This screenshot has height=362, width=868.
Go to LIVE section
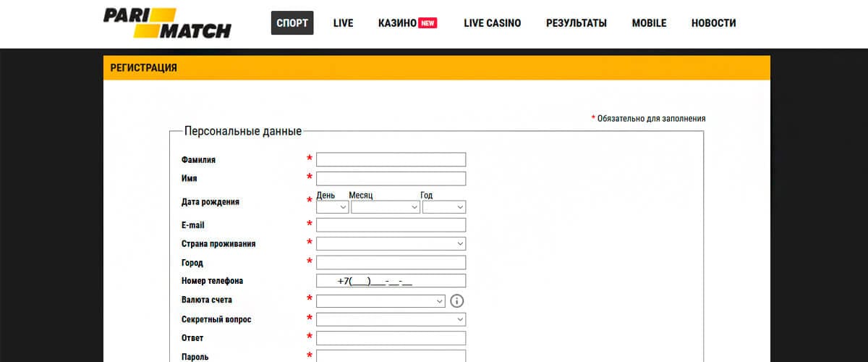pos(344,23)
